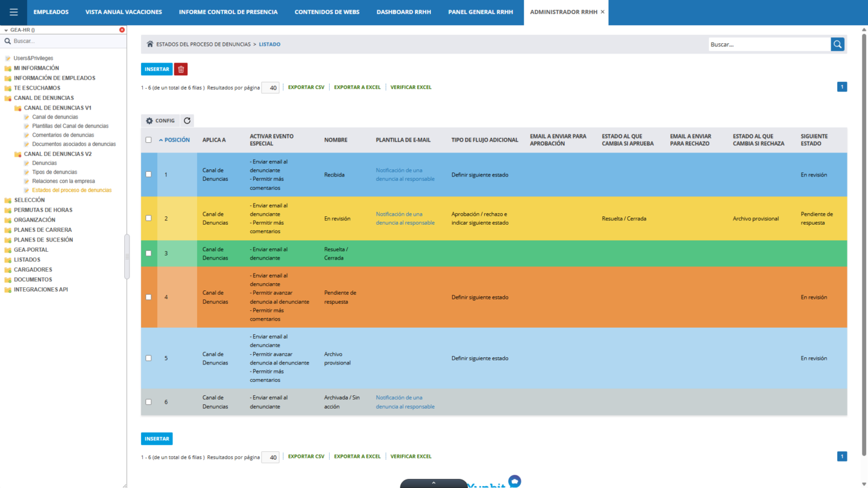Click the top results-per-page input field

pos(270,88)
